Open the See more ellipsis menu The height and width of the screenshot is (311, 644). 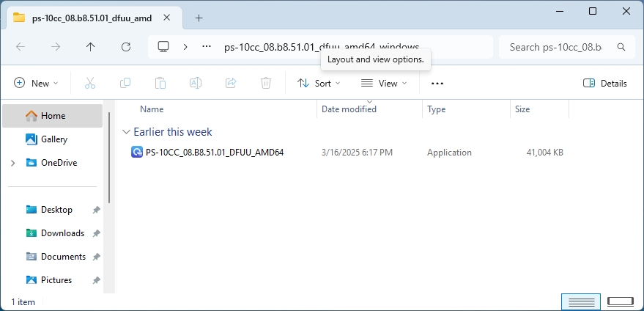click(437, 84)
